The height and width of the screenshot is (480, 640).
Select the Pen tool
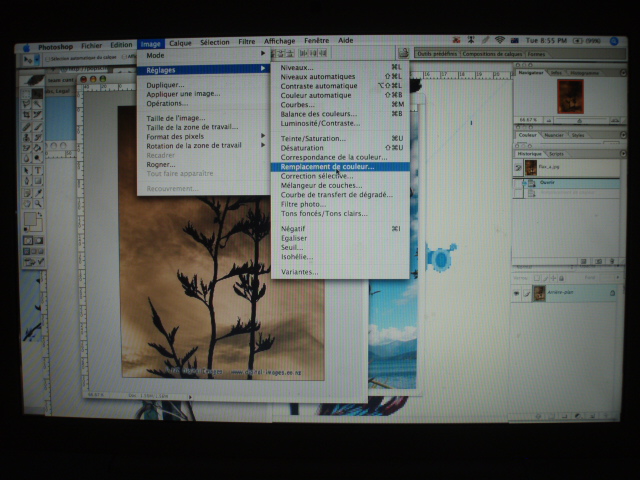click(x=27, y=181)
